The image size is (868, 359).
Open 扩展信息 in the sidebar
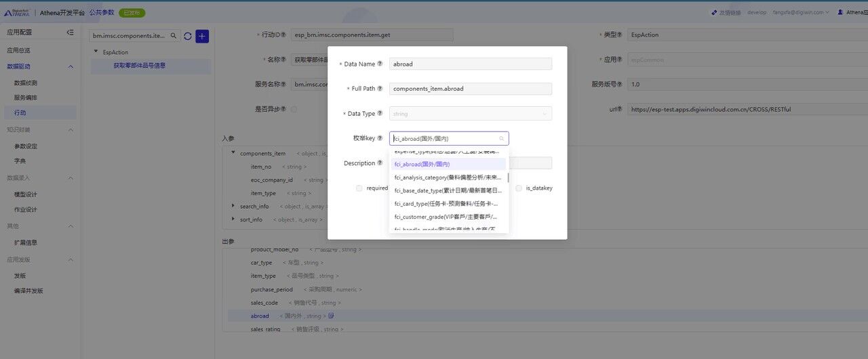point(26,242)
